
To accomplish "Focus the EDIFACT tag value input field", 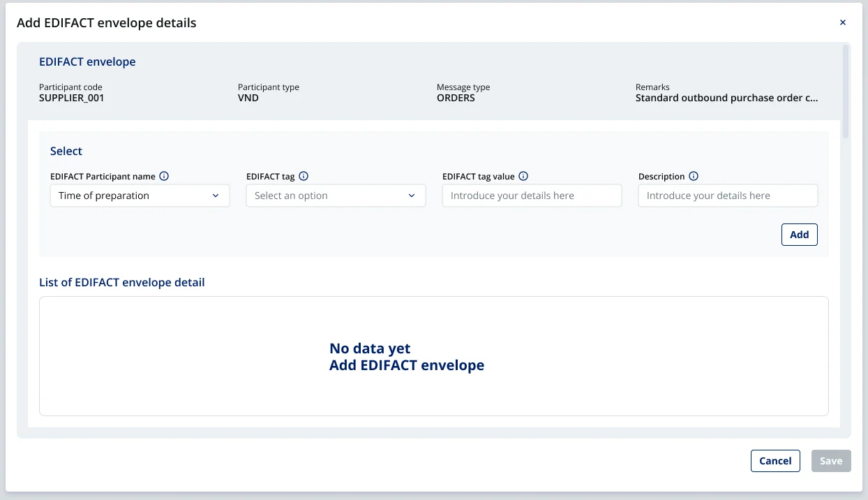I will click(532, 196).
